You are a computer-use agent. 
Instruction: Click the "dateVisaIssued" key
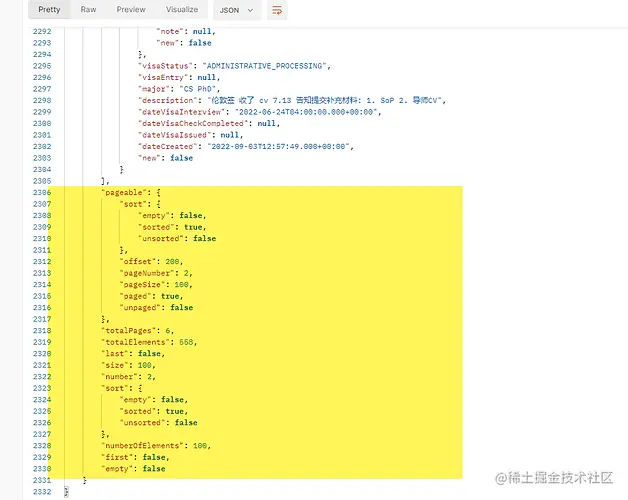click(x=174, y=135)
